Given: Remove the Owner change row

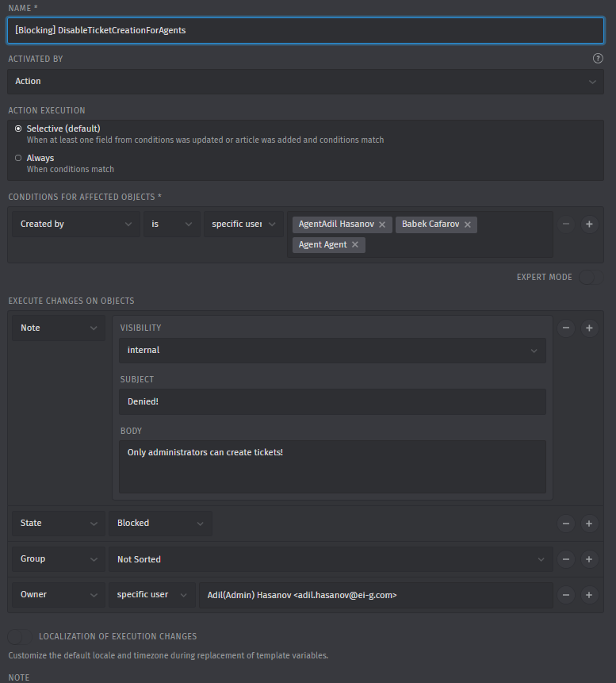Looking at the screenshot, I should (566, 594).
